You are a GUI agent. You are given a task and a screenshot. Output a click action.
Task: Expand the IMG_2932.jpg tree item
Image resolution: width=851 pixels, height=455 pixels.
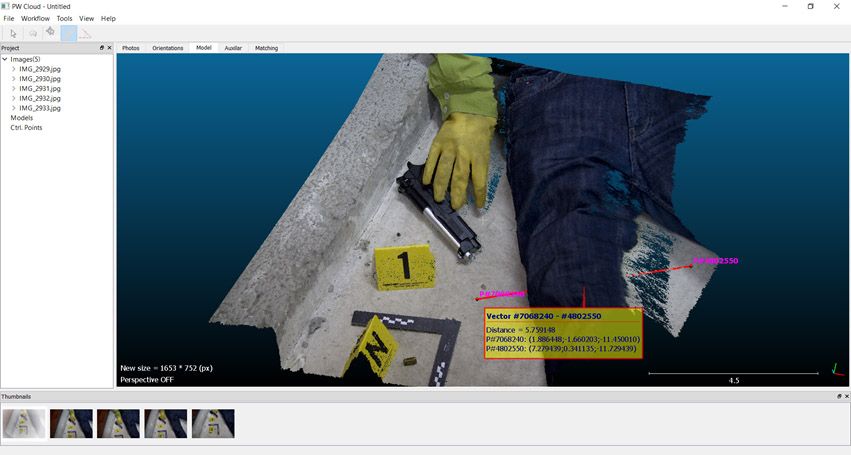tap(13, 98)
